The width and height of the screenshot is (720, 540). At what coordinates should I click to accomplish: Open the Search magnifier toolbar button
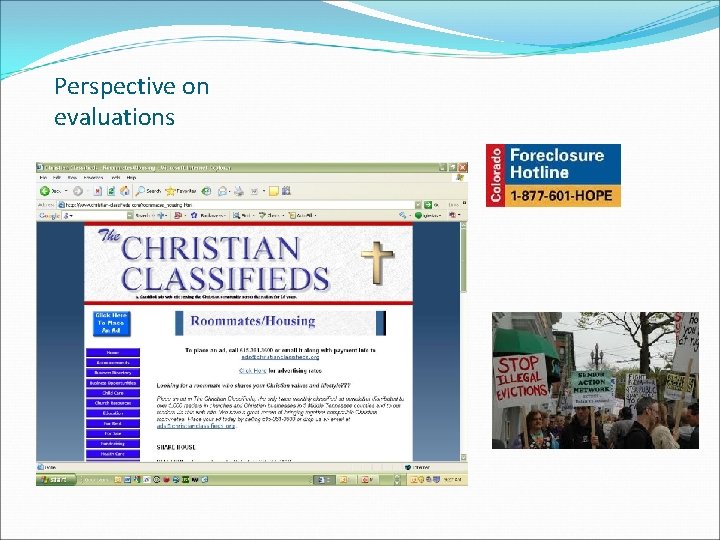click(x=148, y=191)
